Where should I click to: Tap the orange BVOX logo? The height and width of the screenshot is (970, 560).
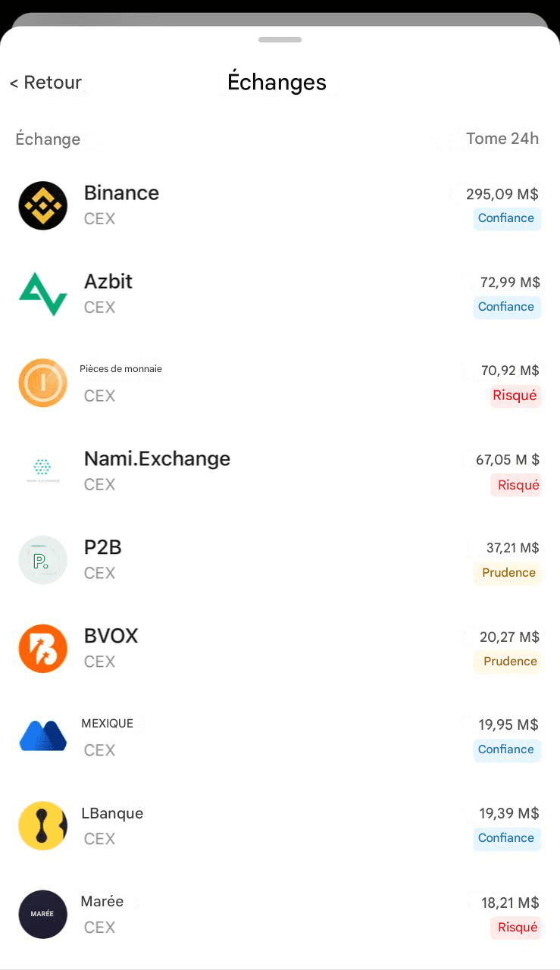[43, 649]
